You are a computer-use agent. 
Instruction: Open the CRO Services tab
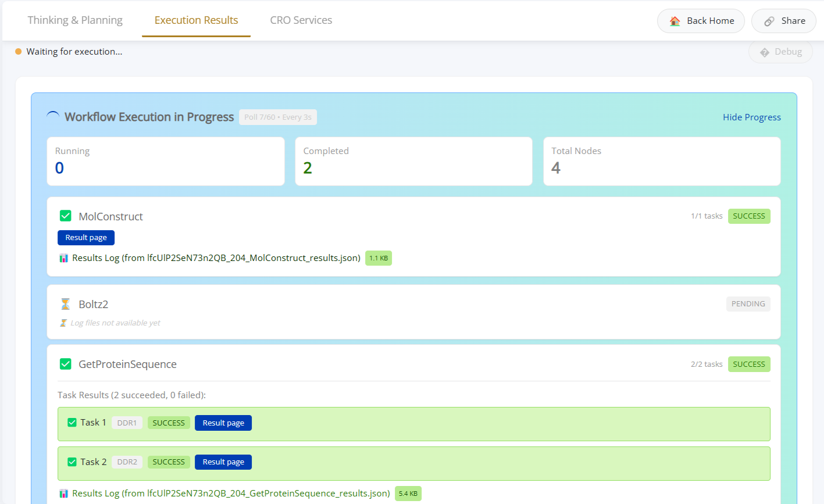click(x=301, y=20)
